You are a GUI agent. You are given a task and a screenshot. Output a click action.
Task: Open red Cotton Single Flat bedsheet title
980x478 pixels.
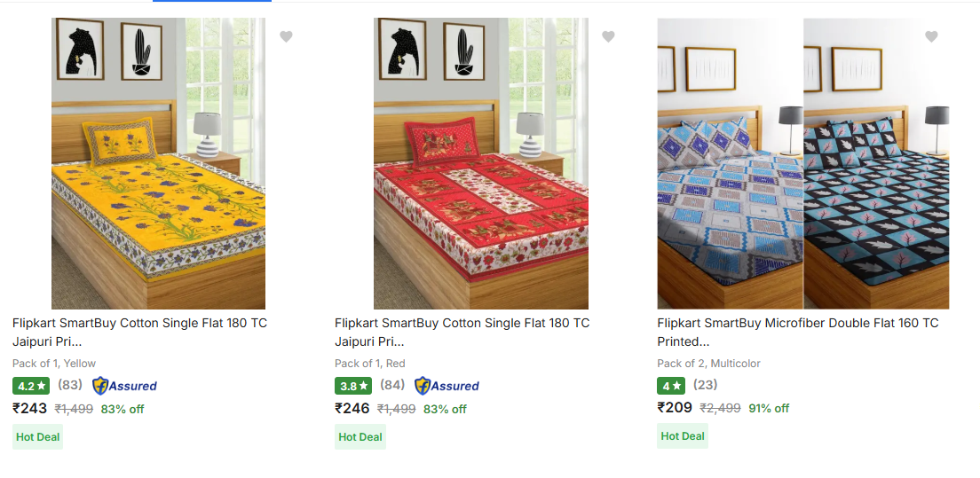click(x=462, y=332)
